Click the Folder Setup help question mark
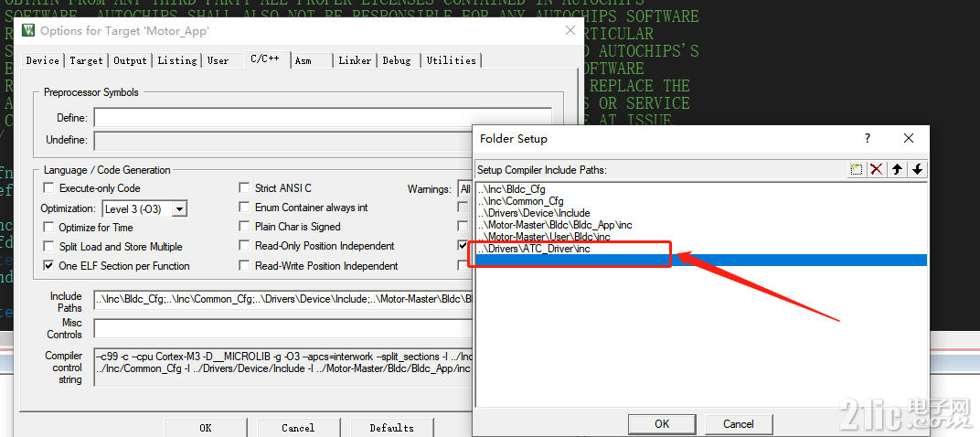980x437 pixels. point(868,138)
